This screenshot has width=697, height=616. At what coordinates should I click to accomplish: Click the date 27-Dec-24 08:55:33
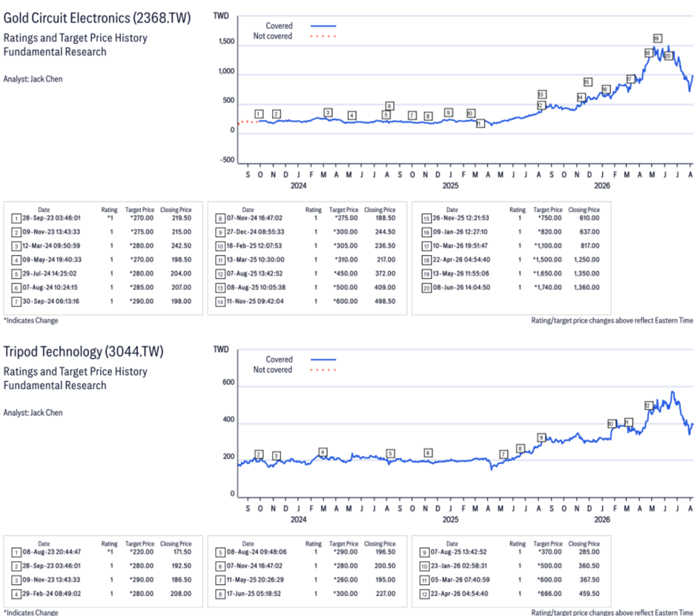click(x=256, y=232)
